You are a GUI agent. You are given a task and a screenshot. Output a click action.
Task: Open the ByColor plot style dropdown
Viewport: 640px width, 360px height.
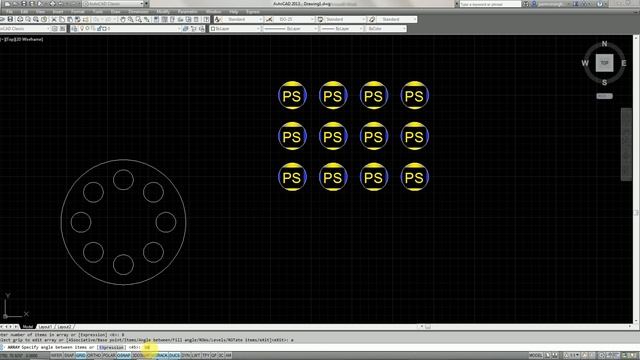(386, 29)
